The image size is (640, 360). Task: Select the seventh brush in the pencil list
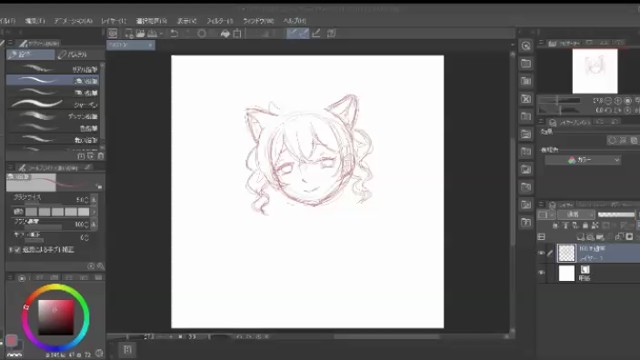52,140
